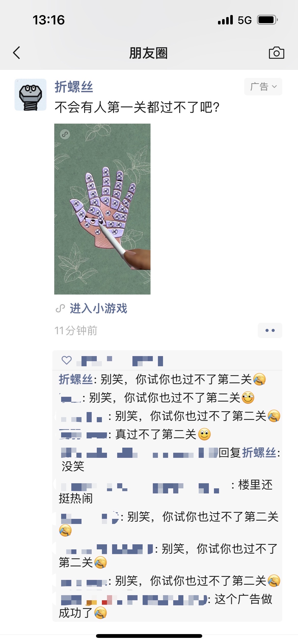
Task: Open 进入小游戏 link
Action: tap(99, 309)
